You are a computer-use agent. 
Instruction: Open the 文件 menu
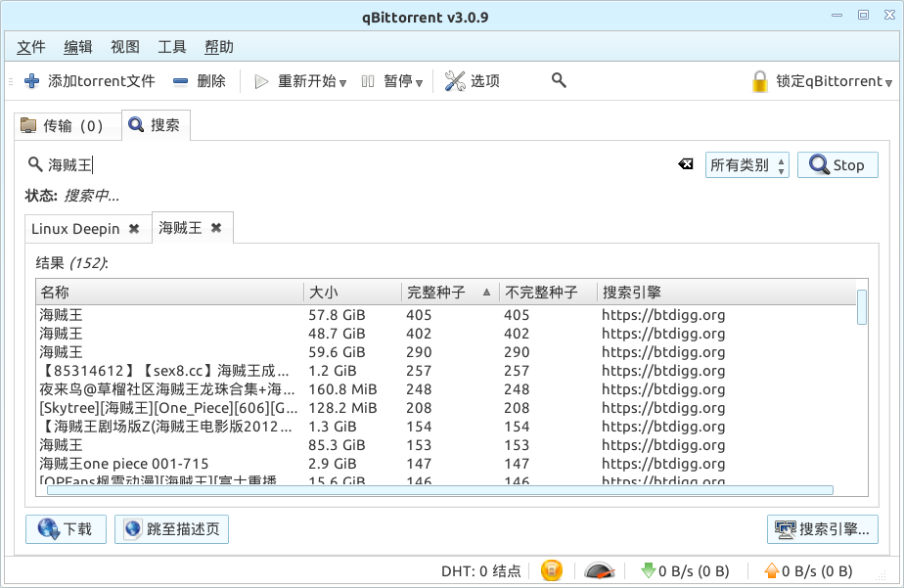30,47
